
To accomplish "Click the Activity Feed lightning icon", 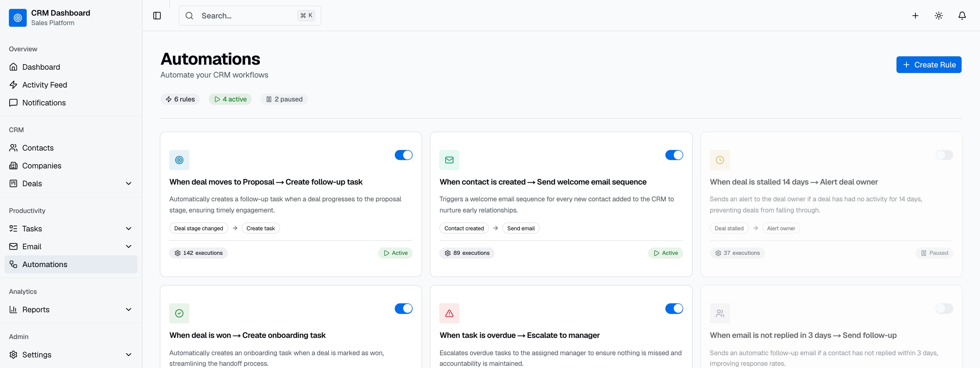I will pos(13,84).
